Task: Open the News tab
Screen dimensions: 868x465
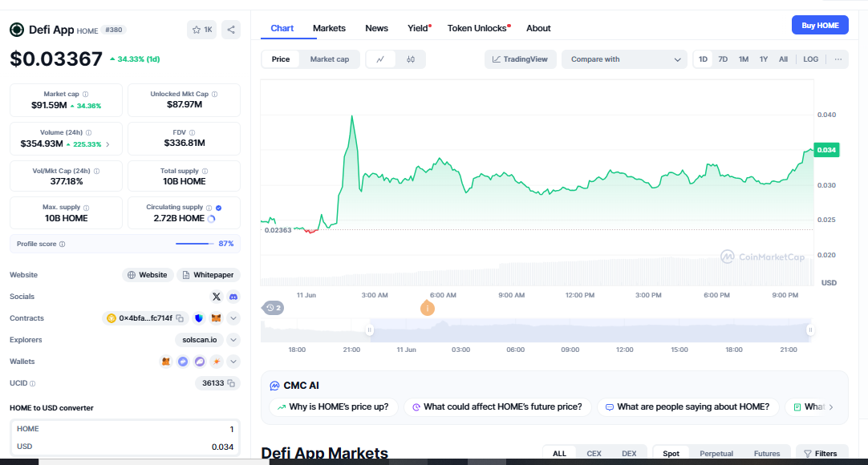Action: [x=376, y=28]
